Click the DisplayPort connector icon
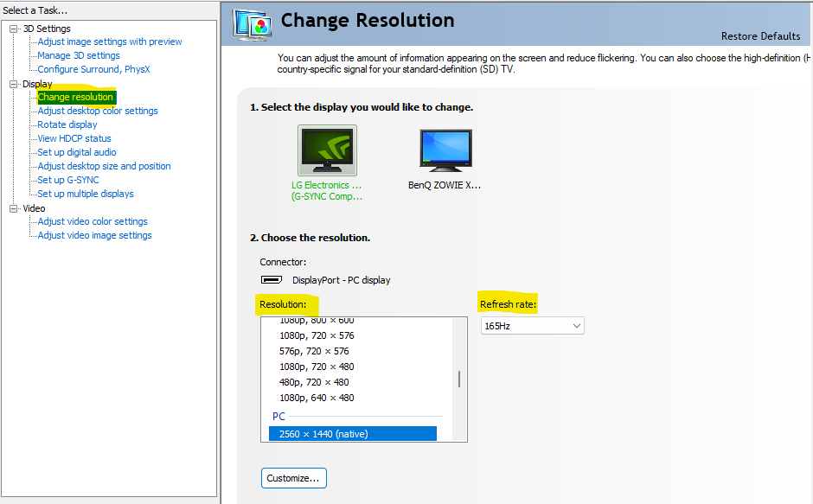 272,280
